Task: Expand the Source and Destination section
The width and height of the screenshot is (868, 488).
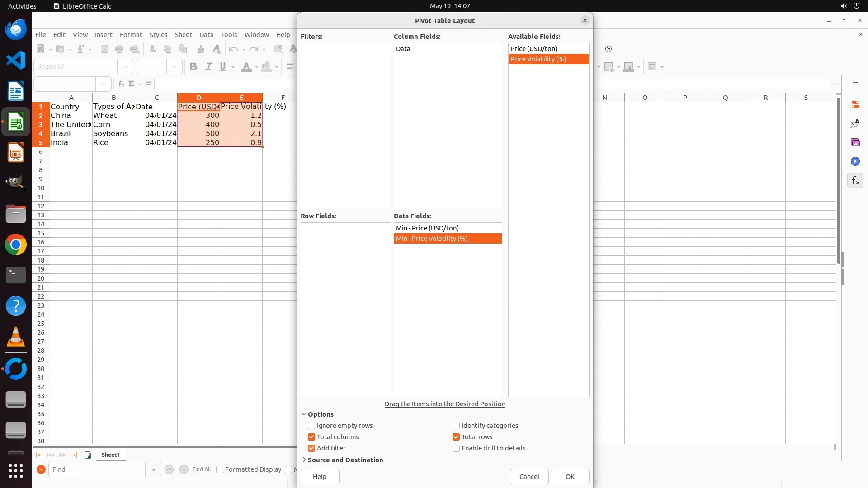Action: [x=345, y=460]
